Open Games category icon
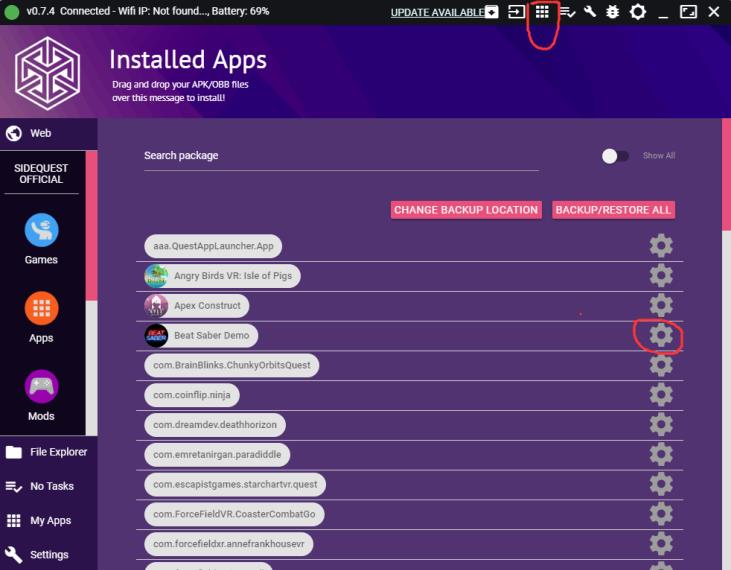731x570 pixels. [x=41, y=230]
